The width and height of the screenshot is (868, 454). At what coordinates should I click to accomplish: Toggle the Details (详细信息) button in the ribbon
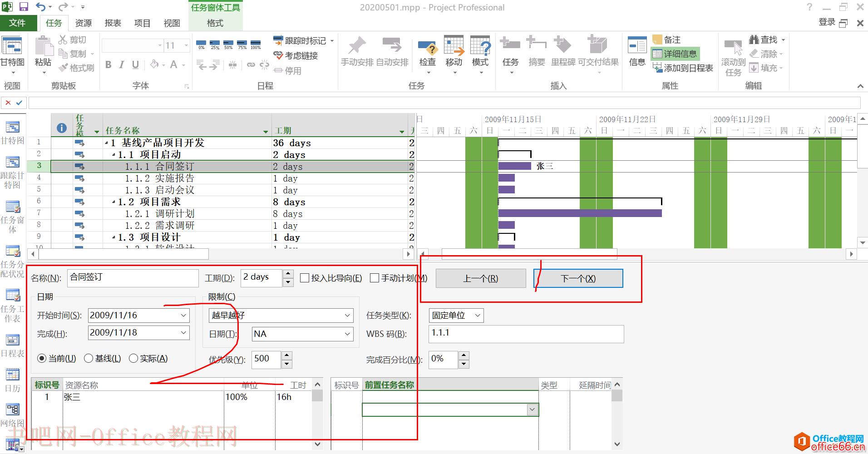tap(675, 54)
